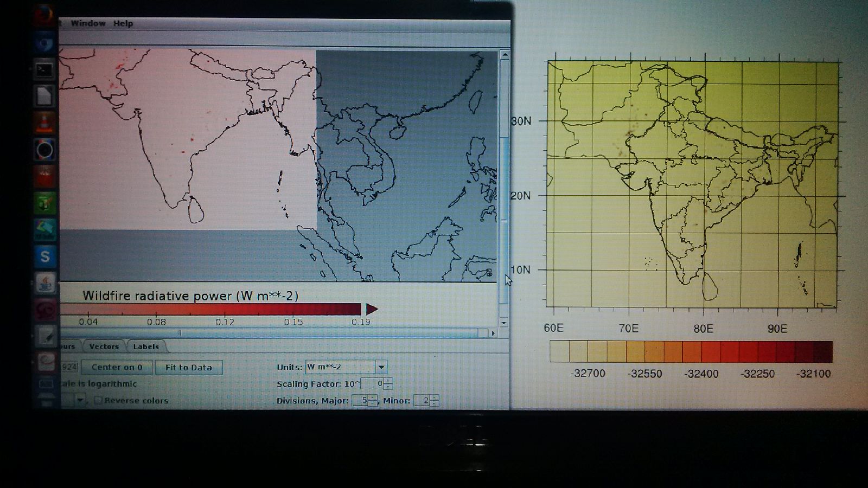The height and width of the screenshot is (488, 868).
Task: Open VLC media player from the dock
Action: 44,123
